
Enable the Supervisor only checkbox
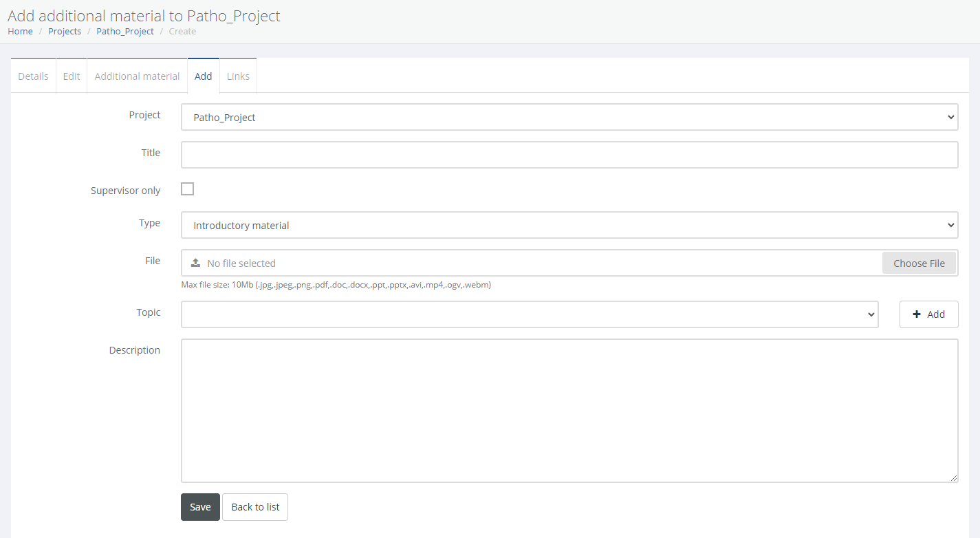(x=188, y=189)
